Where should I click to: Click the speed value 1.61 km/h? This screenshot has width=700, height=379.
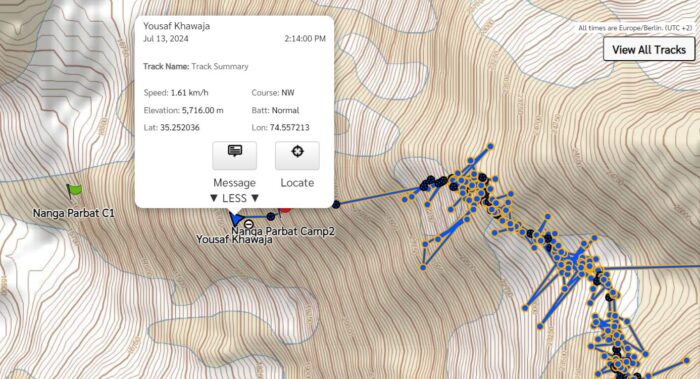(189, 93)
